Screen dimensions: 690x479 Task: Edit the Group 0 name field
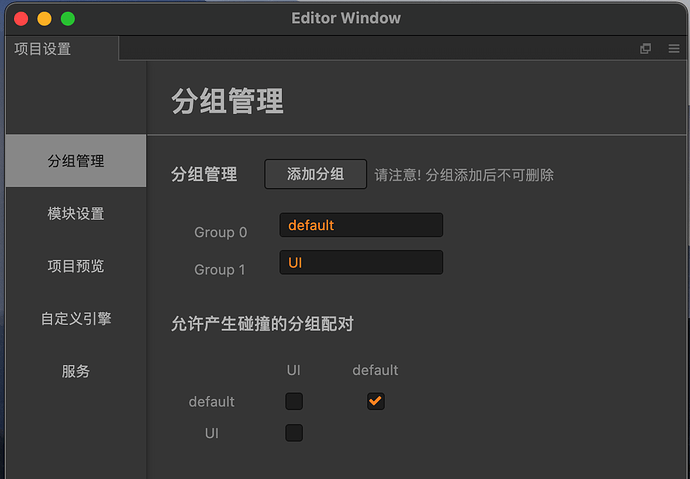361,225
